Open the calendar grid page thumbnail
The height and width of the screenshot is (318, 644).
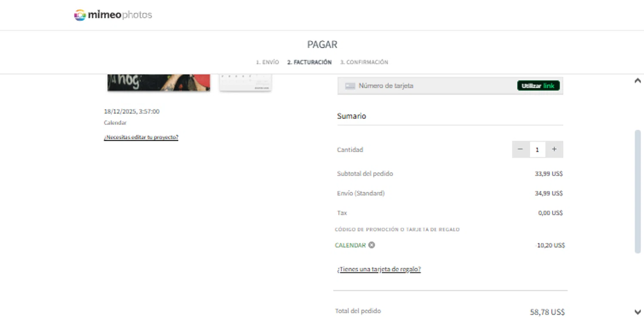click(245, 83)
